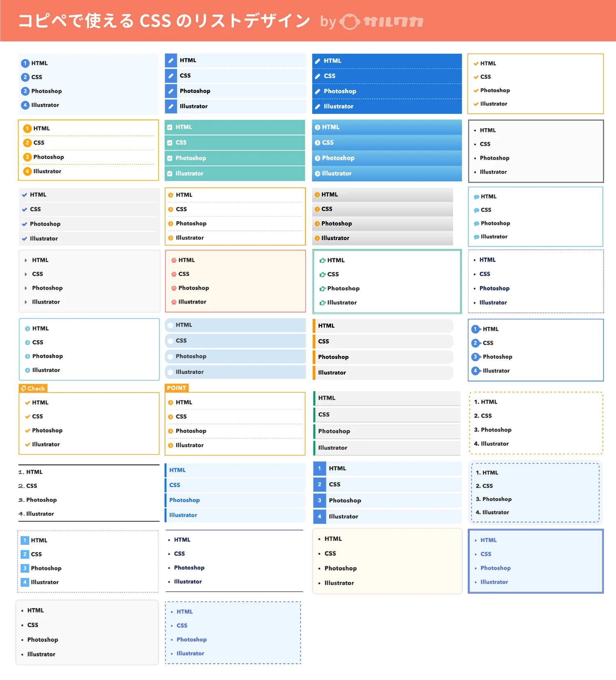Open the blue Illustrator link in the double blue bordered box
616x680 pixels.
pyautogui.click(x=494, y=582)
